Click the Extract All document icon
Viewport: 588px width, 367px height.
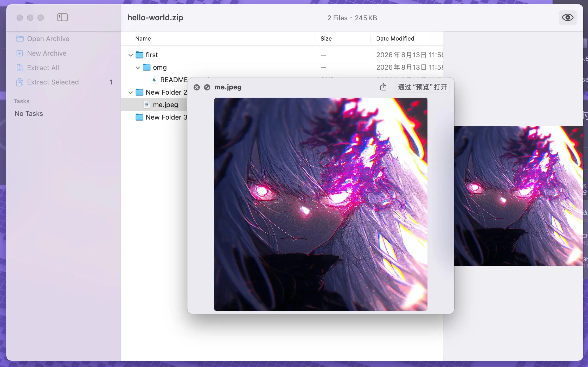[20, 68]
